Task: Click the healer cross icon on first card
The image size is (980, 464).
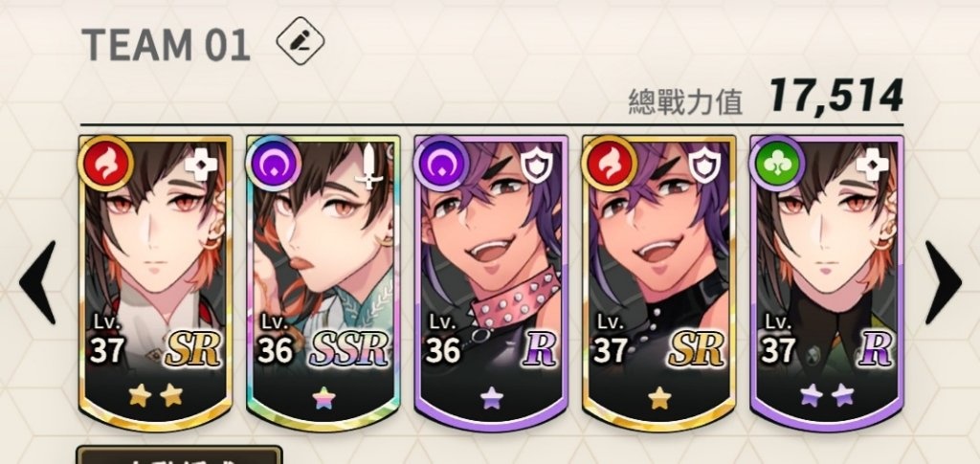Action: point(201,166)
